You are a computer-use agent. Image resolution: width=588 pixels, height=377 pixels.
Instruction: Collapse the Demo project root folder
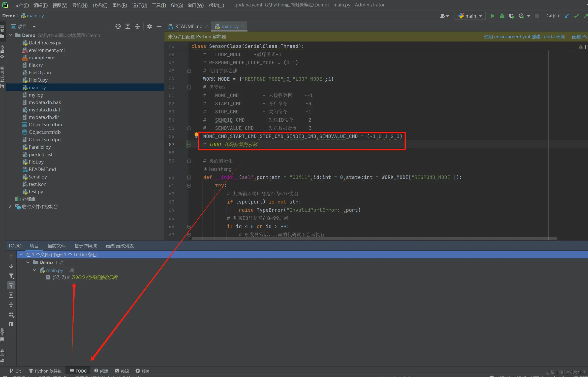[x=10, y=35]
